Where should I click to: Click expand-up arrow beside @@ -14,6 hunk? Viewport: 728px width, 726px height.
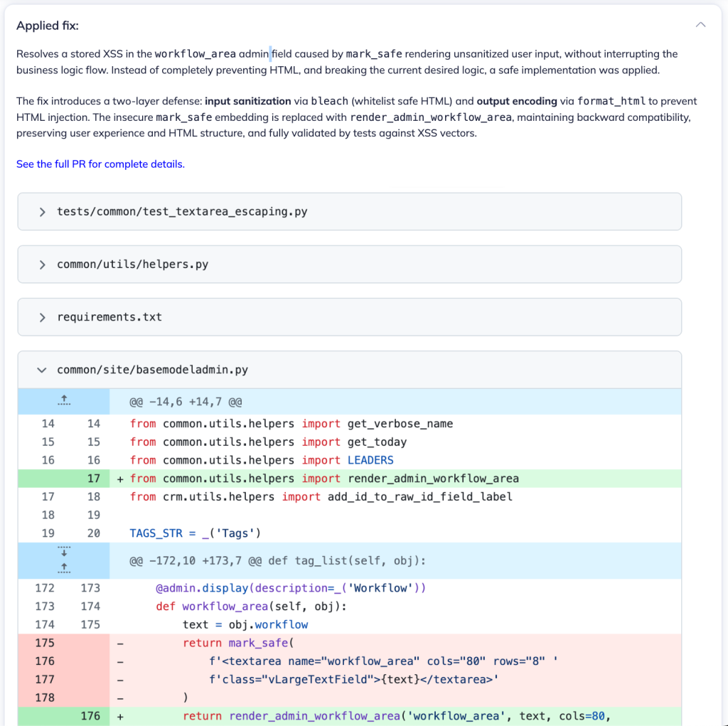click(64, 402)
